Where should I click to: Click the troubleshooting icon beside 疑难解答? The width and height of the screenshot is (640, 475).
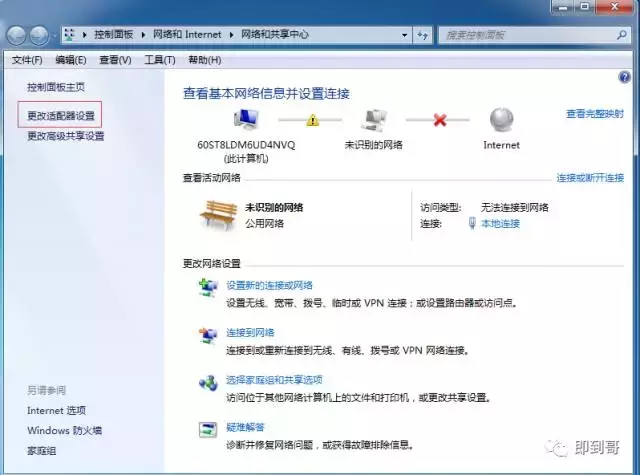coord(208,429)
